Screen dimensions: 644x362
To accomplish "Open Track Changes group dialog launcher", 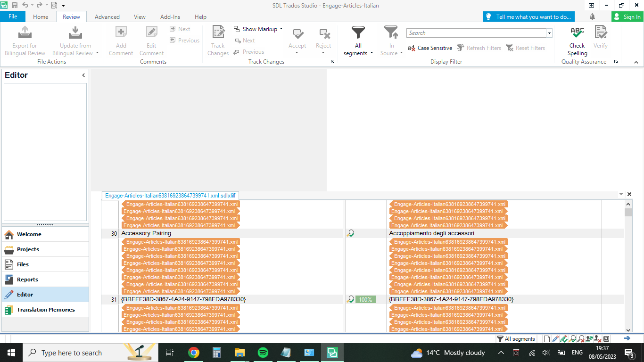I will click(x=332, y=62).
